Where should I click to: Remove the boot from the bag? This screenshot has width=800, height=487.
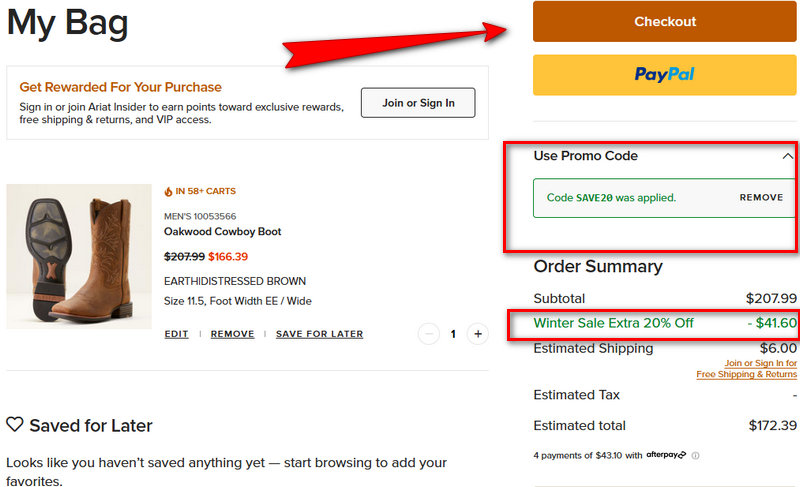click(232, 334)
